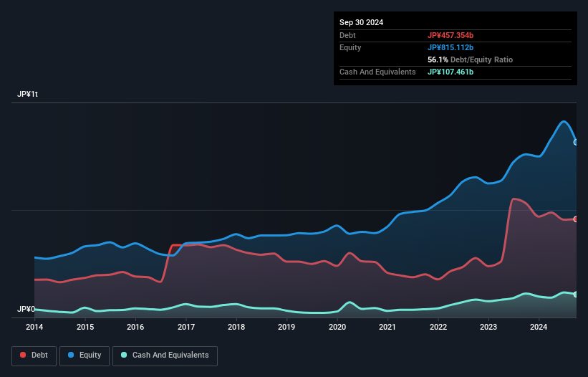Click the 2020 x-axis label
The image size is (588, 377).
pyautogui.click(x=337, y=327)
